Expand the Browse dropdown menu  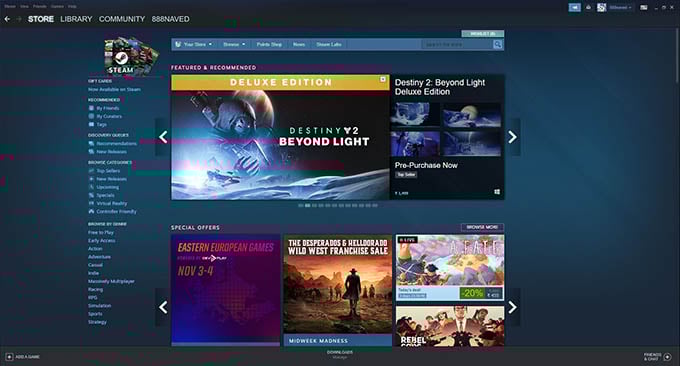click(234, 44)
